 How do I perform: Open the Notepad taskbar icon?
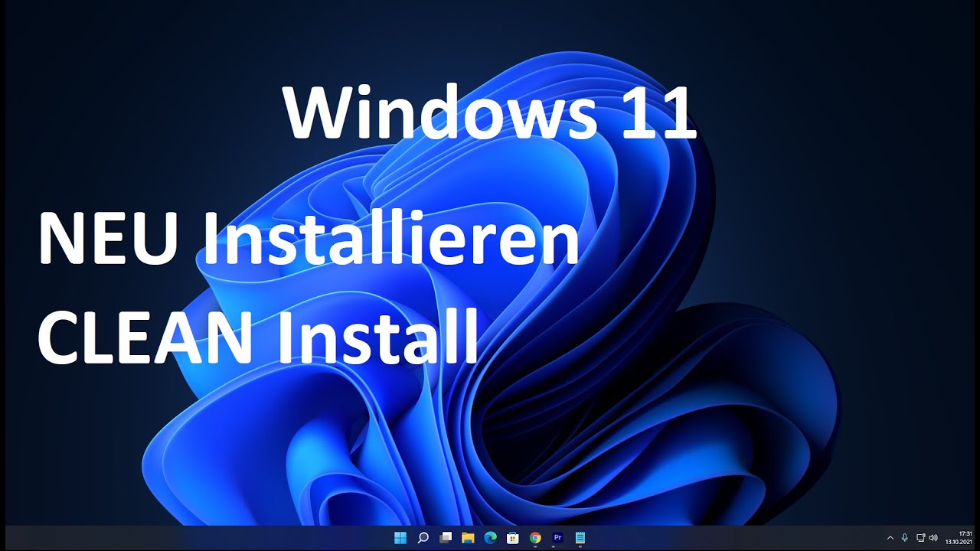(x=580, y=538)
